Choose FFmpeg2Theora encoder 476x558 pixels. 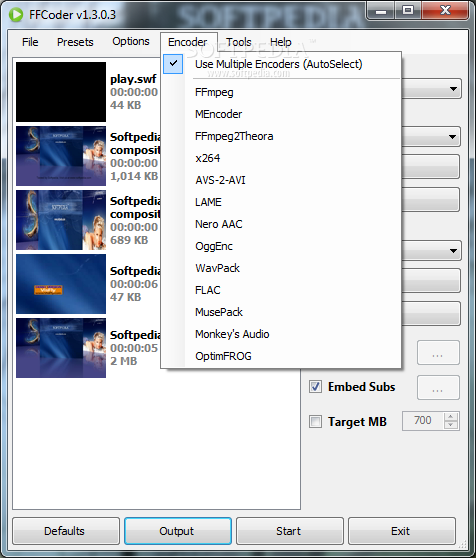tap(281, 136)
